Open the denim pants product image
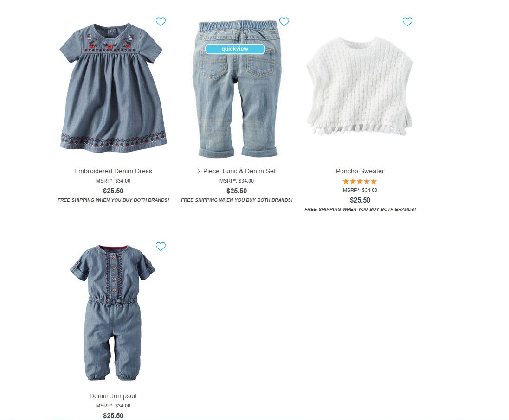509x420 pixels. point(237,89)
